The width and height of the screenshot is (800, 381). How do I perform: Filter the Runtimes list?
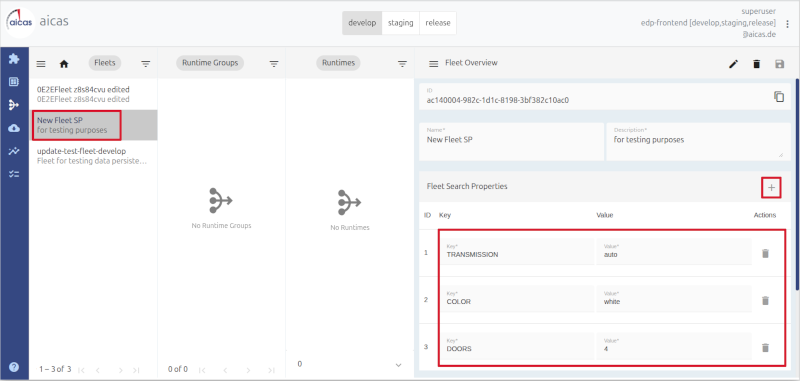pyautogui.click(x=403, y=64)
